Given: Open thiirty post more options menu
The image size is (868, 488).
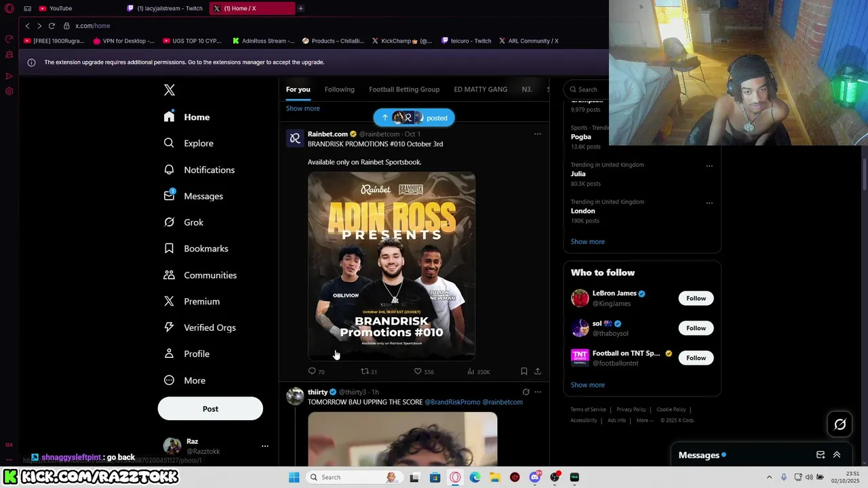Looking at the screenshot, I should point(538,392).
